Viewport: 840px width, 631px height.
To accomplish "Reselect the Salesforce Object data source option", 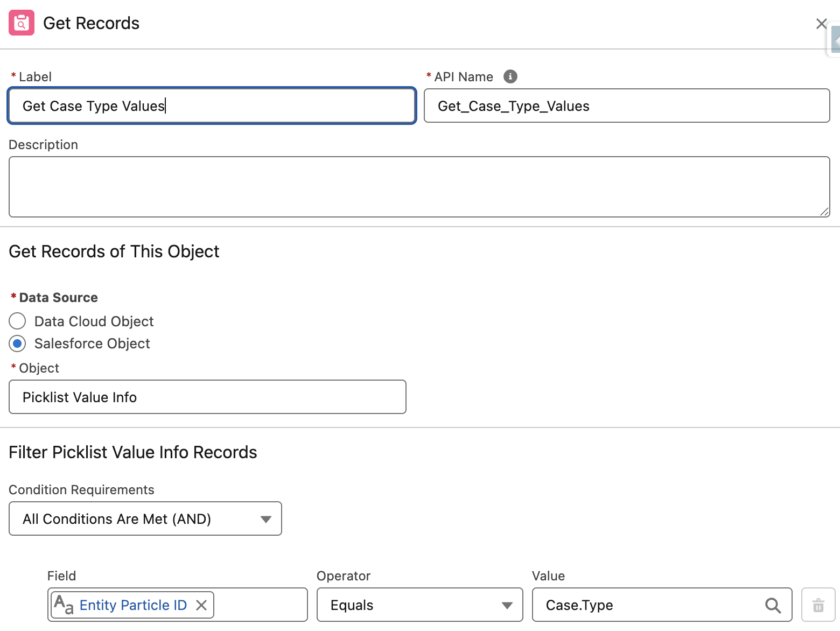I will coord(17,343).
